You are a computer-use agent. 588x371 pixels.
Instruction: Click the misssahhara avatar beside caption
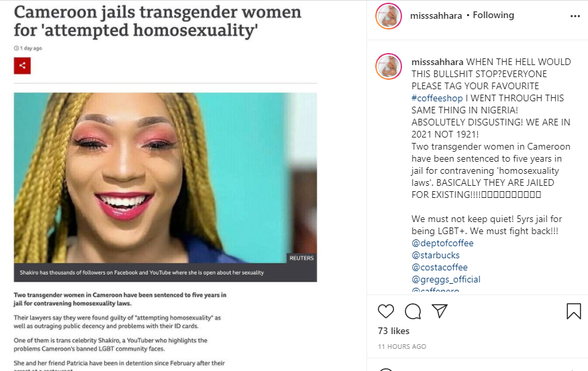click(x=389, y=66)
